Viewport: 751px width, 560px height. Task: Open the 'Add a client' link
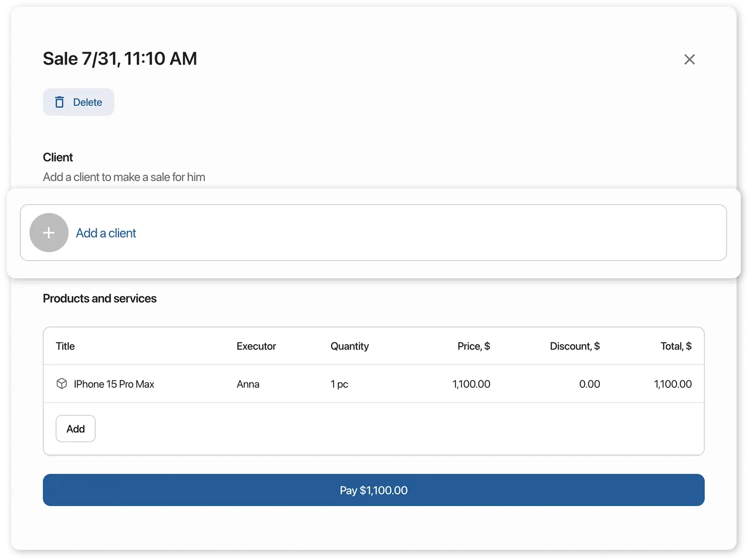click(x=106, y=233)
